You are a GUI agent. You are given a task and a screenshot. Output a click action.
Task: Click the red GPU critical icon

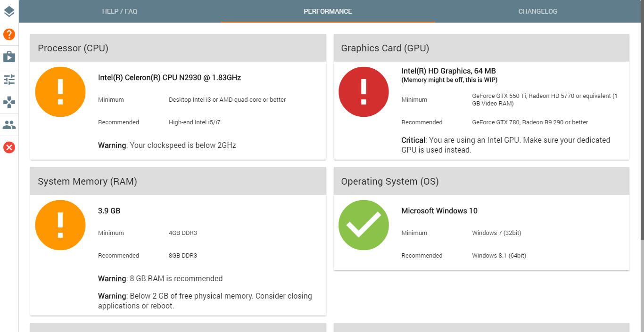click(363, 92)
